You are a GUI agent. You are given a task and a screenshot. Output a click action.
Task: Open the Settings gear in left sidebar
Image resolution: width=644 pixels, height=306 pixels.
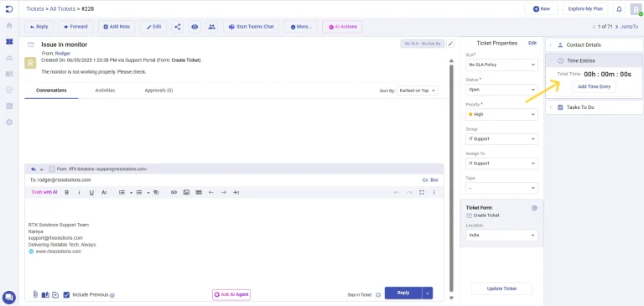[x=9, y=122]
